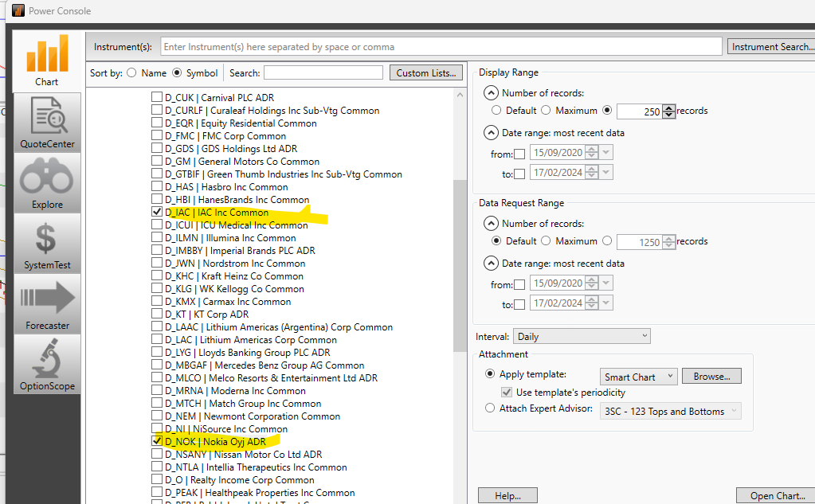
Task: Enable Data Request Range from date checkbox
Action: 519,285
